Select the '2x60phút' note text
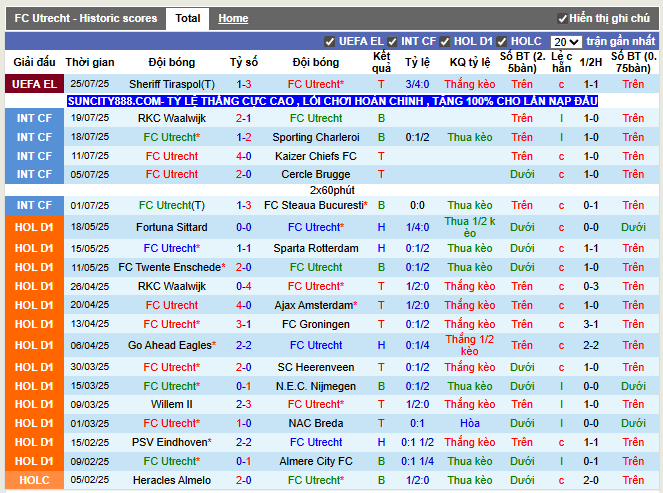This screenshot has width=663, height=493. click(332, 190)
